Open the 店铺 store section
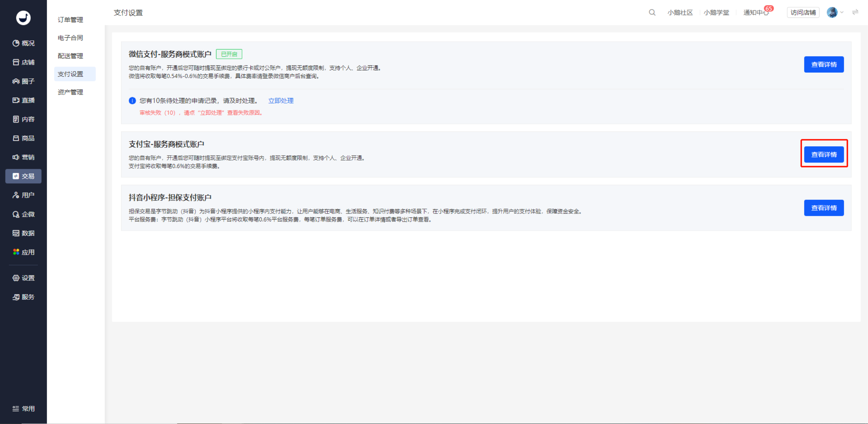The height and width of the screenshot is (424, 868). tap(23, 62)
